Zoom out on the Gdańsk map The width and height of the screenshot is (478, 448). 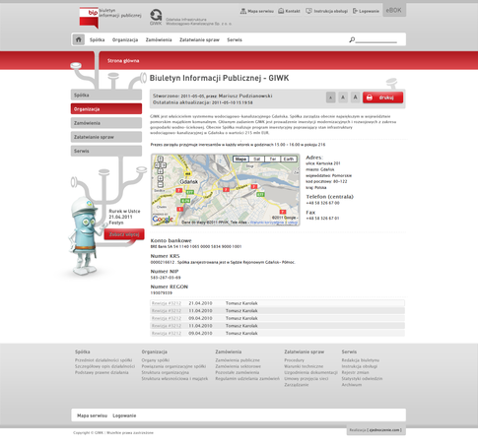[x=161, y=185]
